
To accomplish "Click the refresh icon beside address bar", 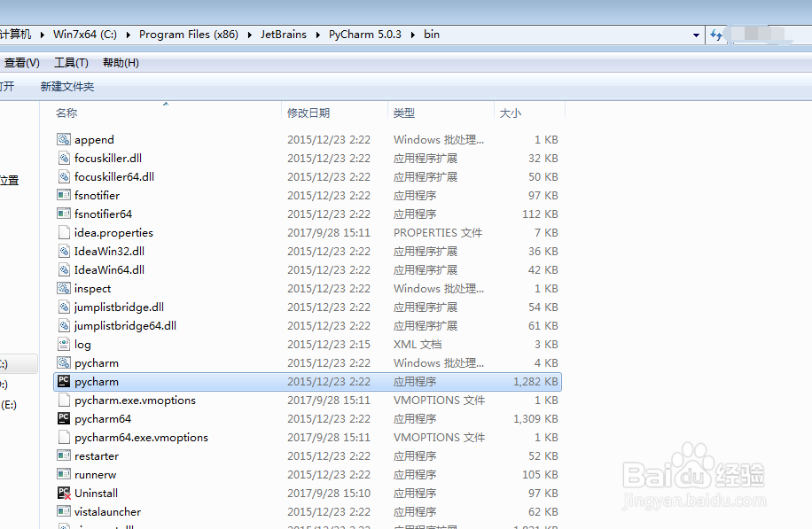I will click(716, 35).
